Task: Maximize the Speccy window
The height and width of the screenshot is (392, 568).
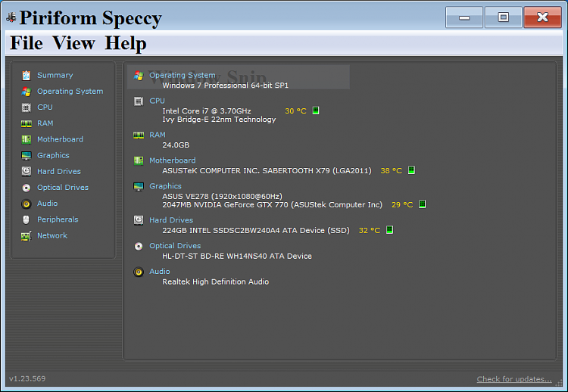Action: (503, 17)
